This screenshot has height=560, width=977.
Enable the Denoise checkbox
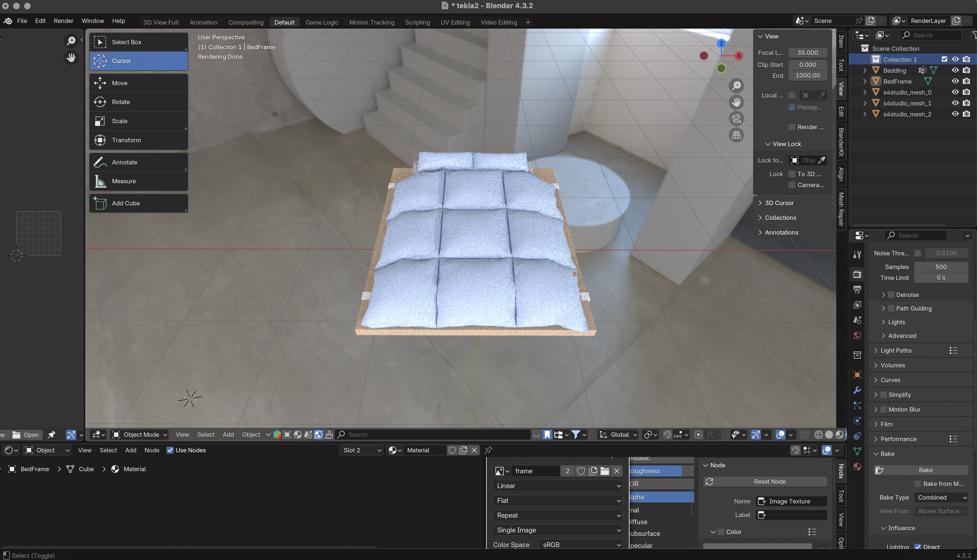[891, 295]
